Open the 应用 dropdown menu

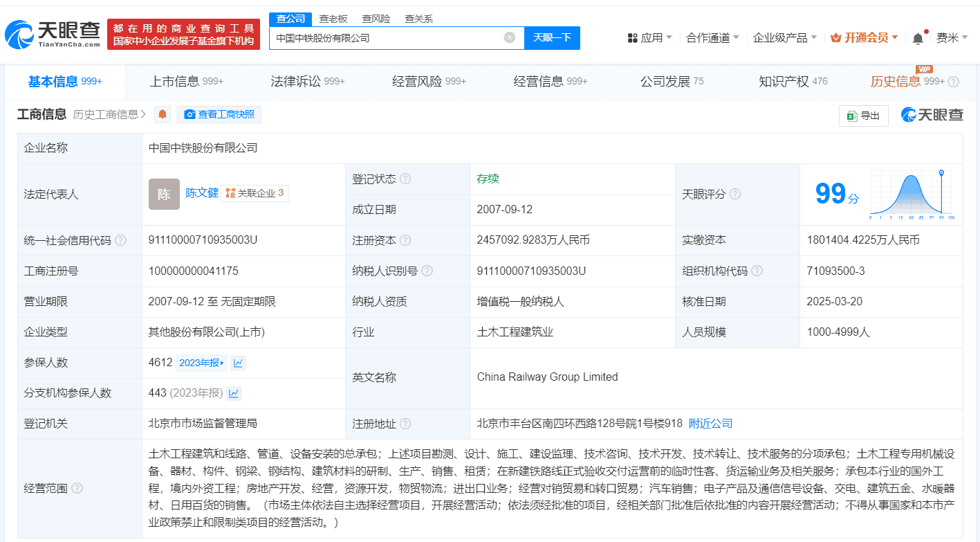pos(650,38)
